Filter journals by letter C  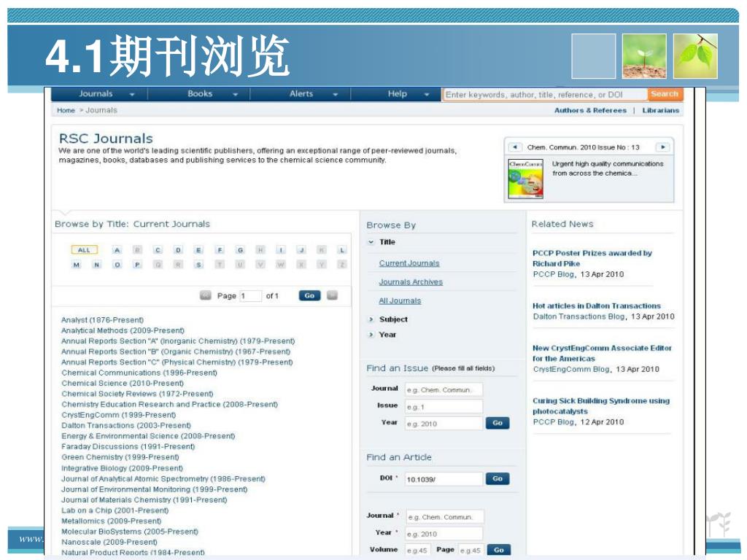(x=158, y=250)
